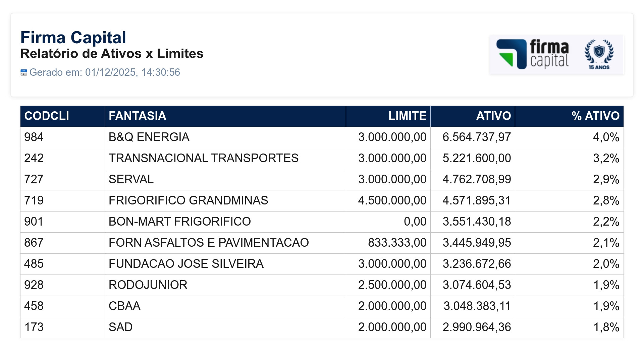
Task: Click the 15 Anos laurel badge
Action: 599,55
